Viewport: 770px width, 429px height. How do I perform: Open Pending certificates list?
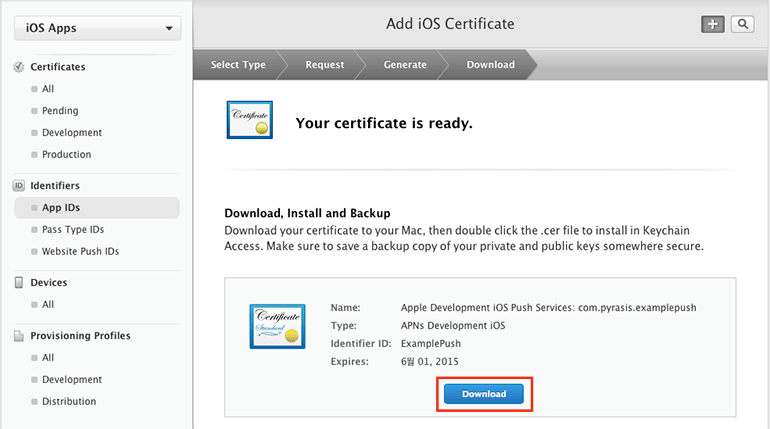pyautogui.click(x=60, y=111)
